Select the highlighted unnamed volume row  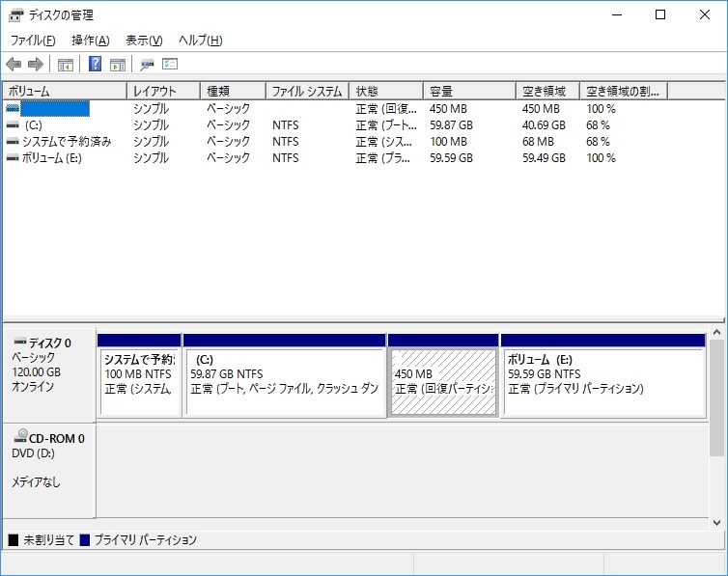[55, 108]
